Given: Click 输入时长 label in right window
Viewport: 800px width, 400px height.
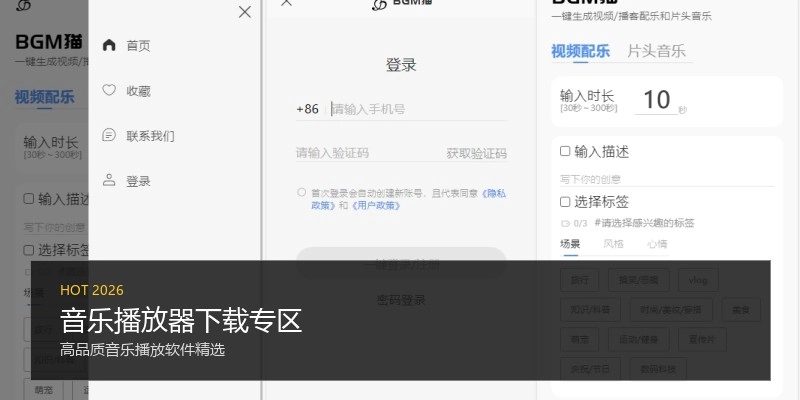Looking at the screenshot, I should [x=587, y=95].
